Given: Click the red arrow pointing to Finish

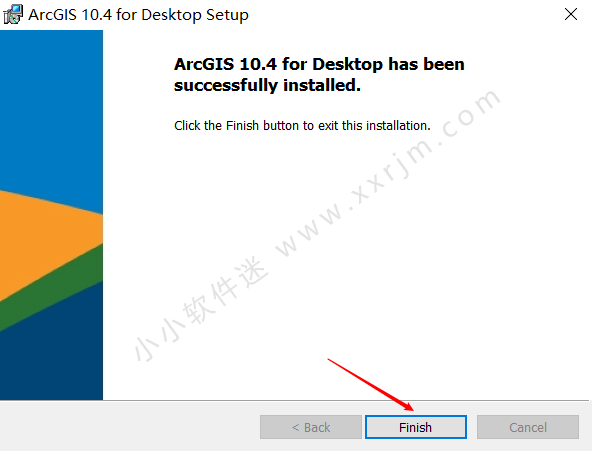Looking at the screenshot, I should [x=371, y=385].
